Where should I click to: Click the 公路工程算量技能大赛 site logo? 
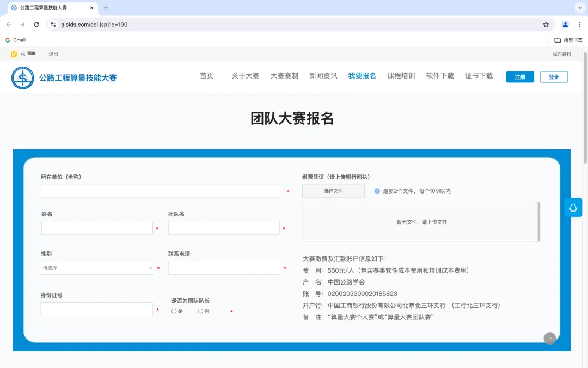[x=64, y=76]
